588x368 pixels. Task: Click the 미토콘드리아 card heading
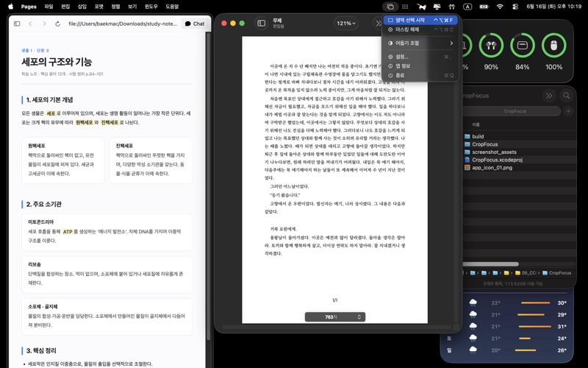click(41, 222)
